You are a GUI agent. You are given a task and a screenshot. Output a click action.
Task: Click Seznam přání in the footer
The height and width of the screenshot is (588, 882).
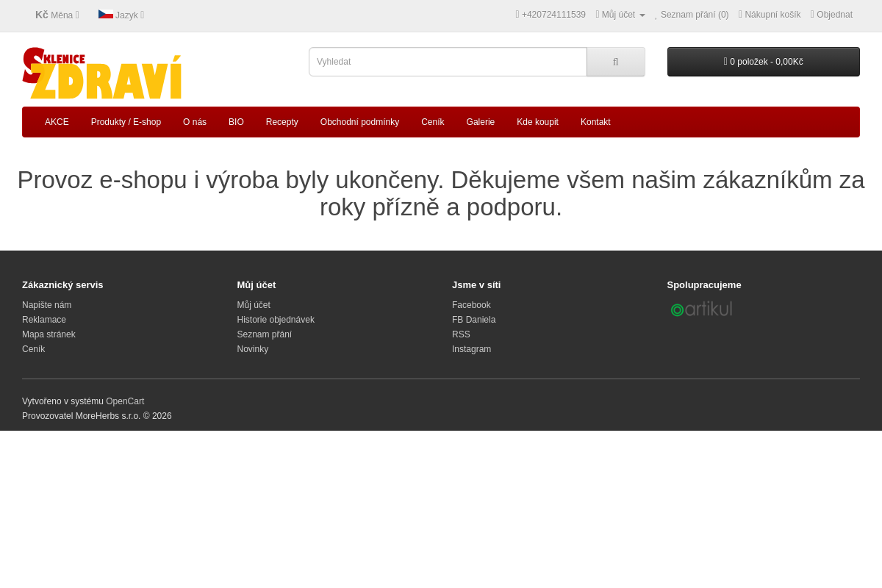tap(264, 334)
